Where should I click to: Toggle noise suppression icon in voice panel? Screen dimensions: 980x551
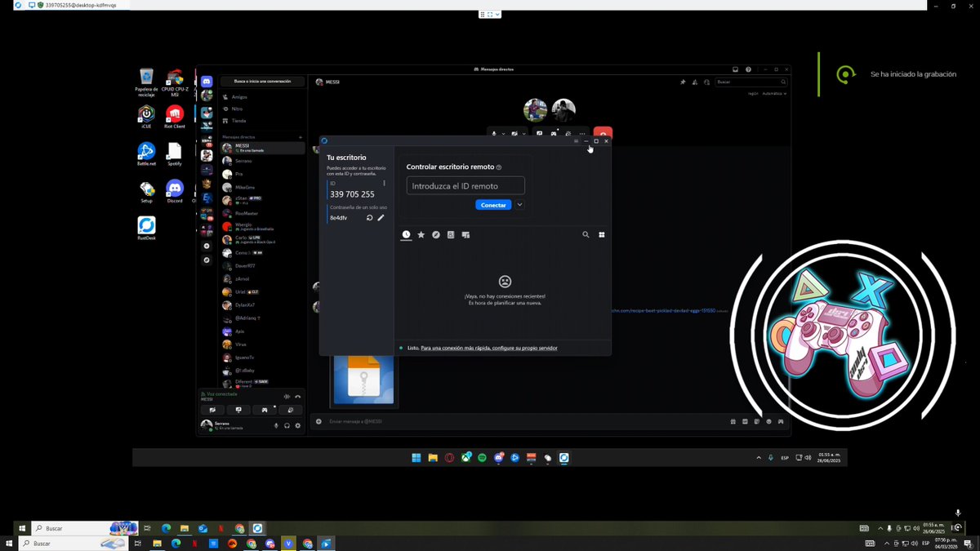pyautogui.click(x=287, y=397)
